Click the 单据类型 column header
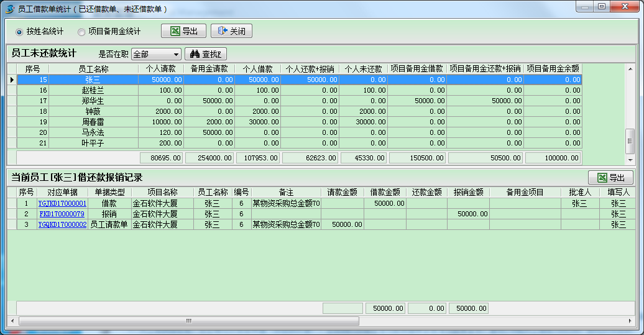644x335 pixels. coord(109,192)
